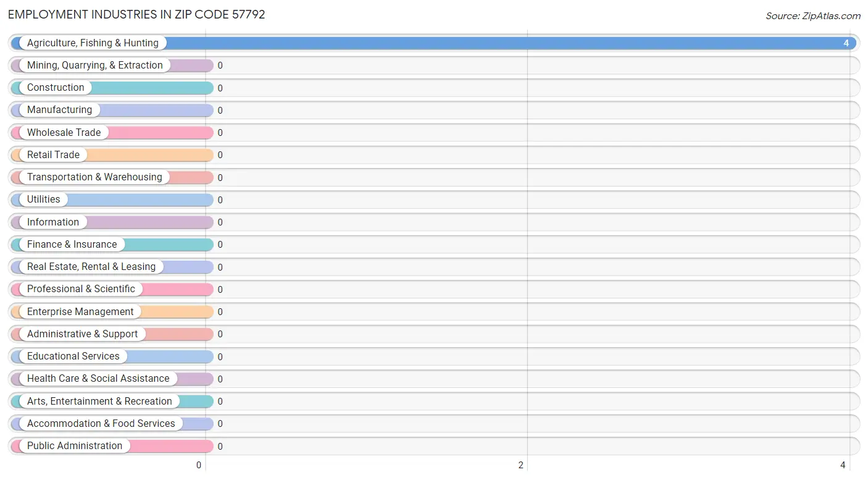Select the Retail Trade label
Viewport: 868px width, 480px height.
pyautogui.click(x=53, y=155)
